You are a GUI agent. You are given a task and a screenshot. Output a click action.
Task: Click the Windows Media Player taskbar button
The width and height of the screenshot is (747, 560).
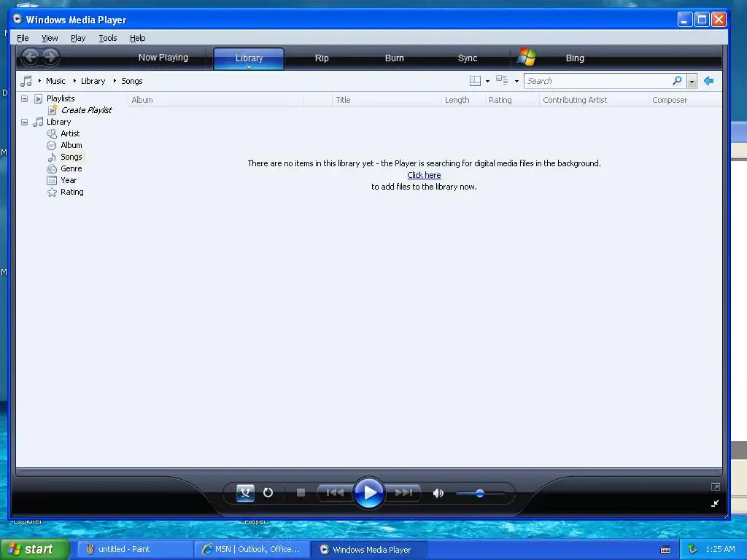368,550
